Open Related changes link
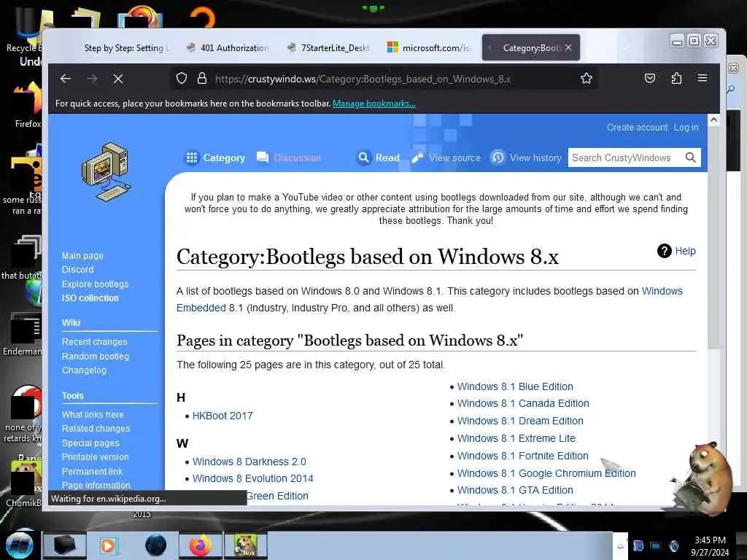The image size is (747, 560). point(96,429)
